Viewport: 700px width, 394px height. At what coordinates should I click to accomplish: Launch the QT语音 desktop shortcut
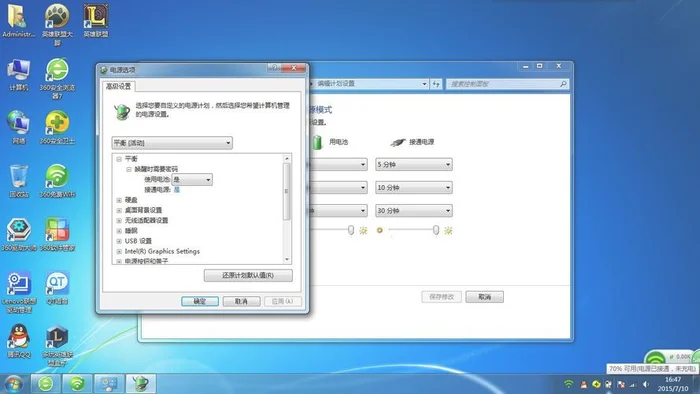[x=57, y=288]
